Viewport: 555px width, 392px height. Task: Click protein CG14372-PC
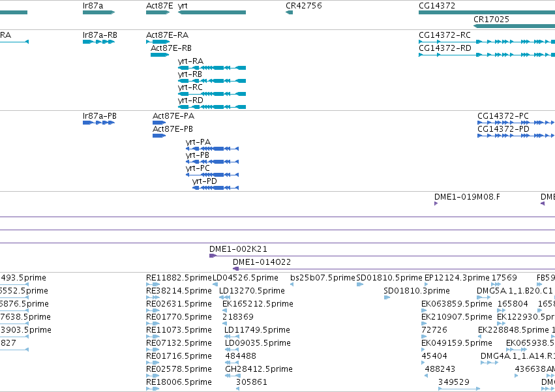coord(516,123)
